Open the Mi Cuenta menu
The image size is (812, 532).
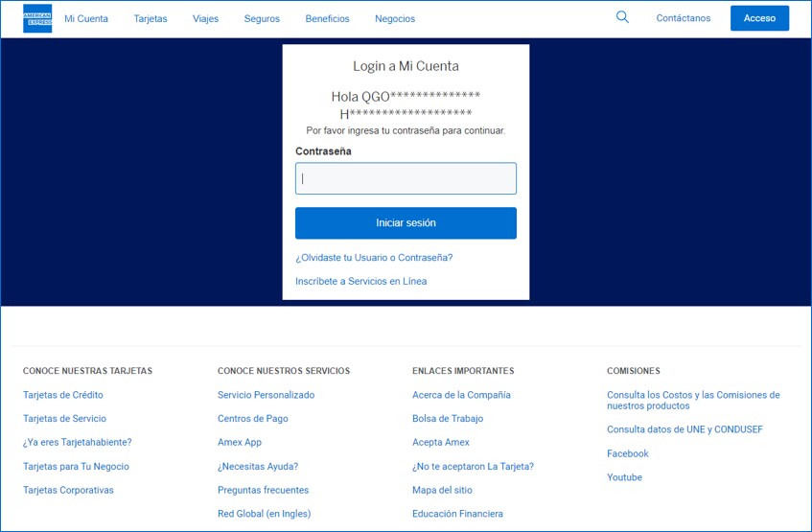[86, 18]
